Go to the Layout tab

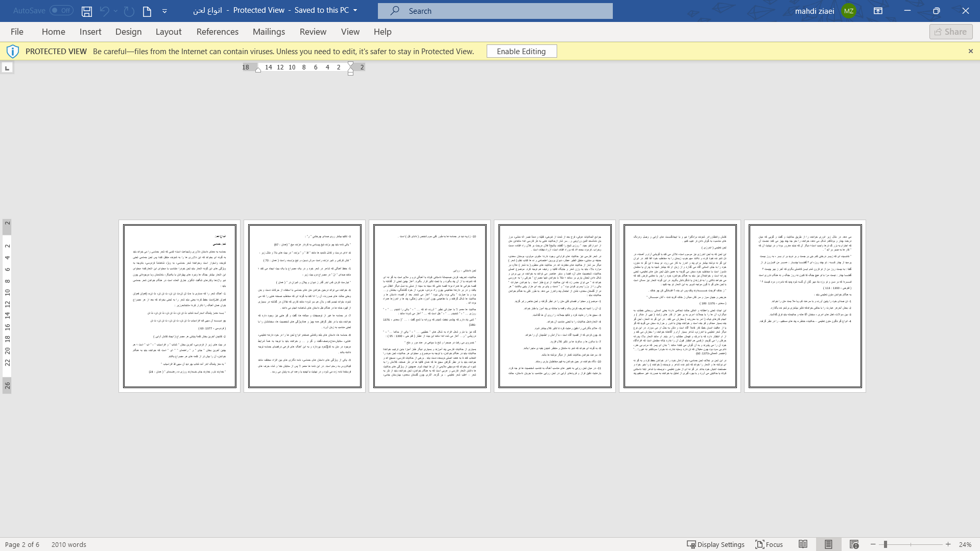coord(169,32)
